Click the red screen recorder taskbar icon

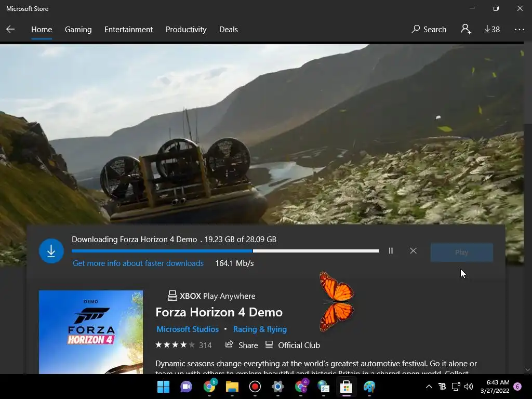click(255, 387)
